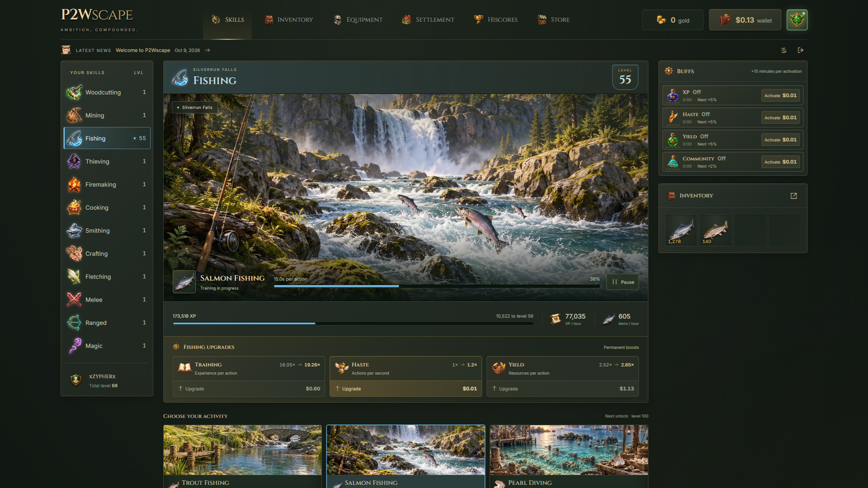This screenshot has width=868, height=488.
Task: Open the Store tab
Action: (x=553, y=20)
